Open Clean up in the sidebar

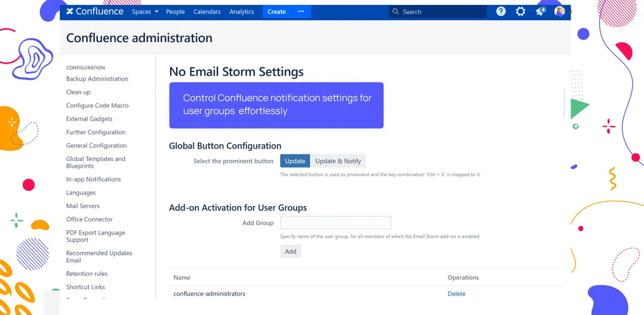click(78, 92)
